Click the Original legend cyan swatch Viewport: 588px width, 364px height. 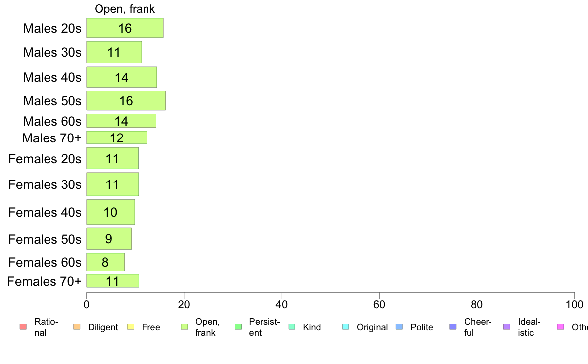click(x=345, y=327)
